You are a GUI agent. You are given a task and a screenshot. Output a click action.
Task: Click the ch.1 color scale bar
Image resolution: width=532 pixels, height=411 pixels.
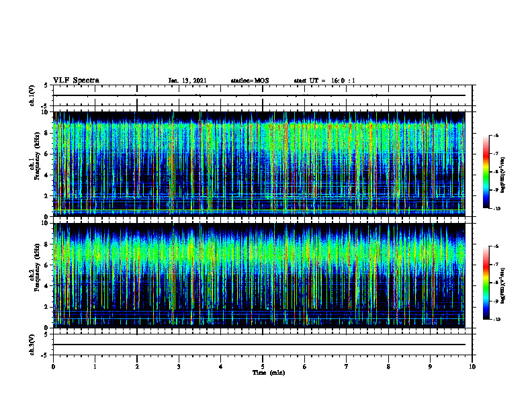486,172
